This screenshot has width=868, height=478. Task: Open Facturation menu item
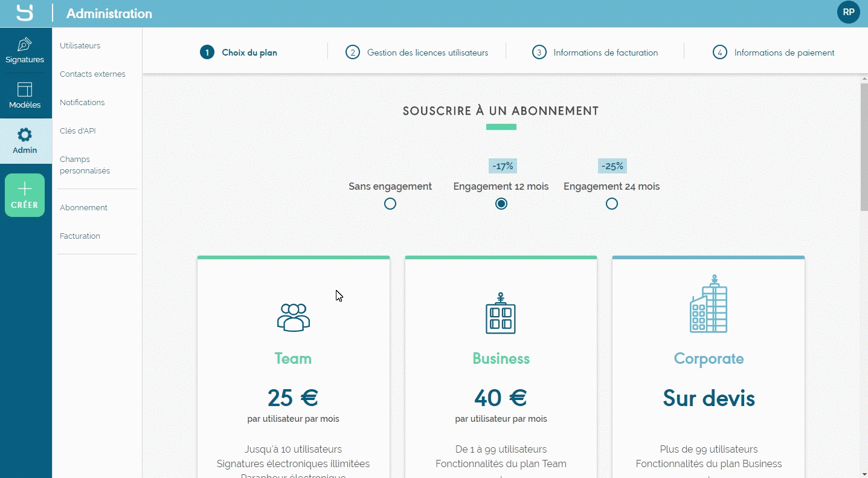tap(80, 236)
